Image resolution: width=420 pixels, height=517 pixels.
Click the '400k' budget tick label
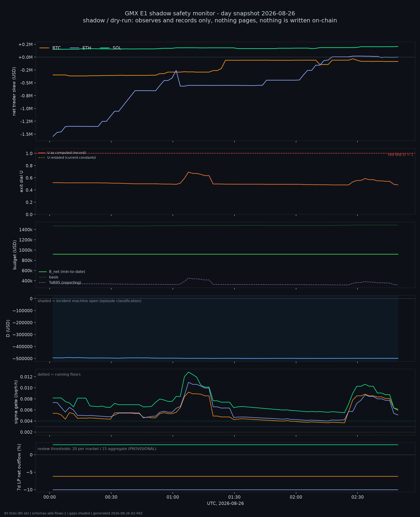(x=27, y=281)
